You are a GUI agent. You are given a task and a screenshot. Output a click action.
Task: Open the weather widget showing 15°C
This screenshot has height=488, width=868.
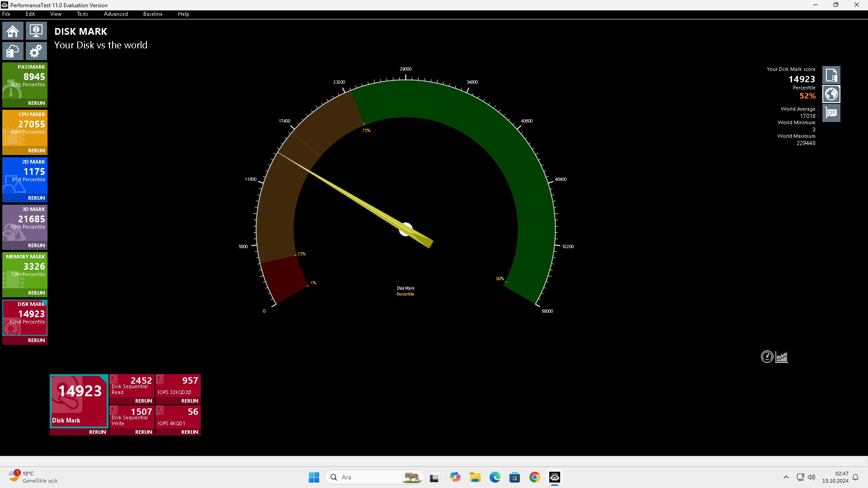coord(33,477)
